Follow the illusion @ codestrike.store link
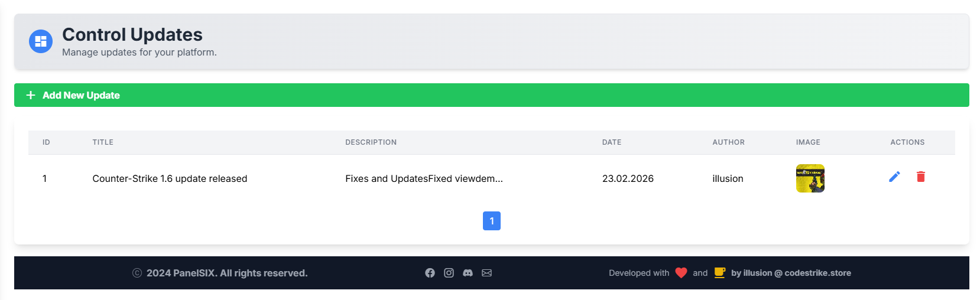 [x=791, y=273]
